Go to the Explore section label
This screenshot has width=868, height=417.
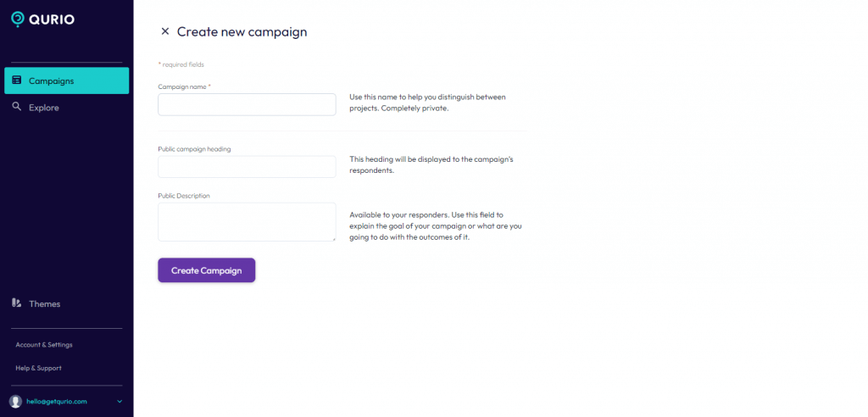tap(44, 108)
